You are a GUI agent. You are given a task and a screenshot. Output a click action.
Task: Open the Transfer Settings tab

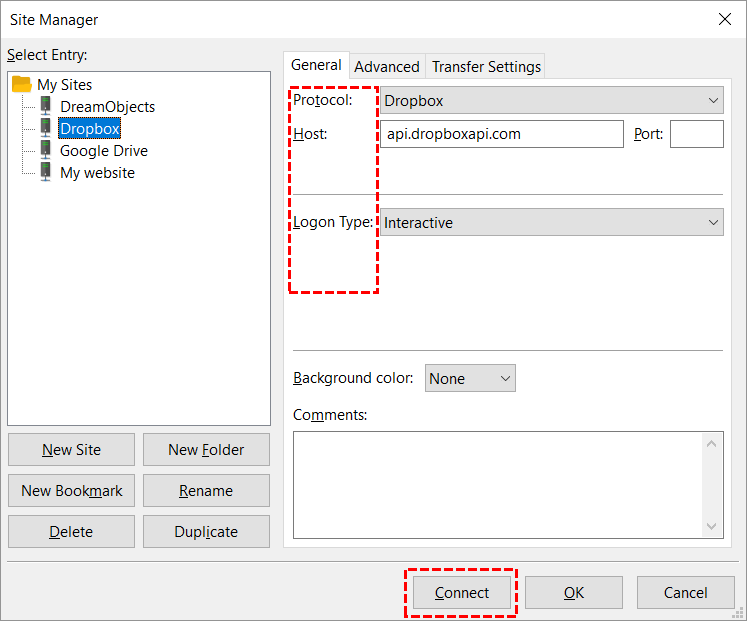point(486,67)
